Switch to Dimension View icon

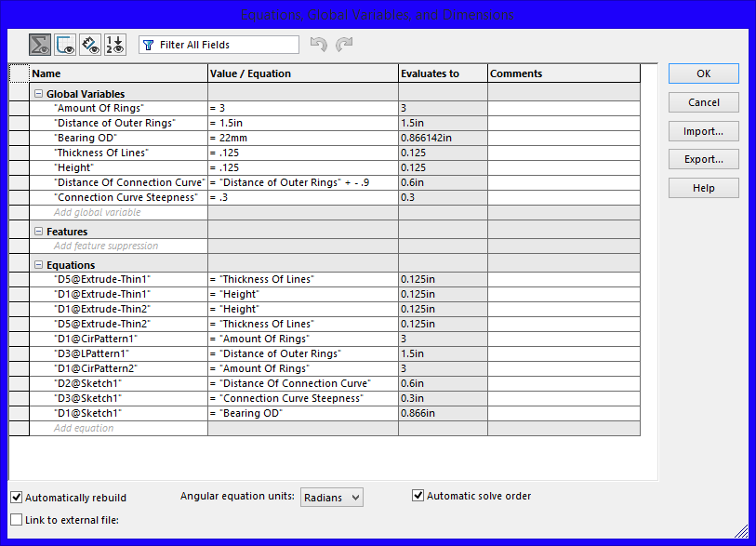[x=90, y=45]
